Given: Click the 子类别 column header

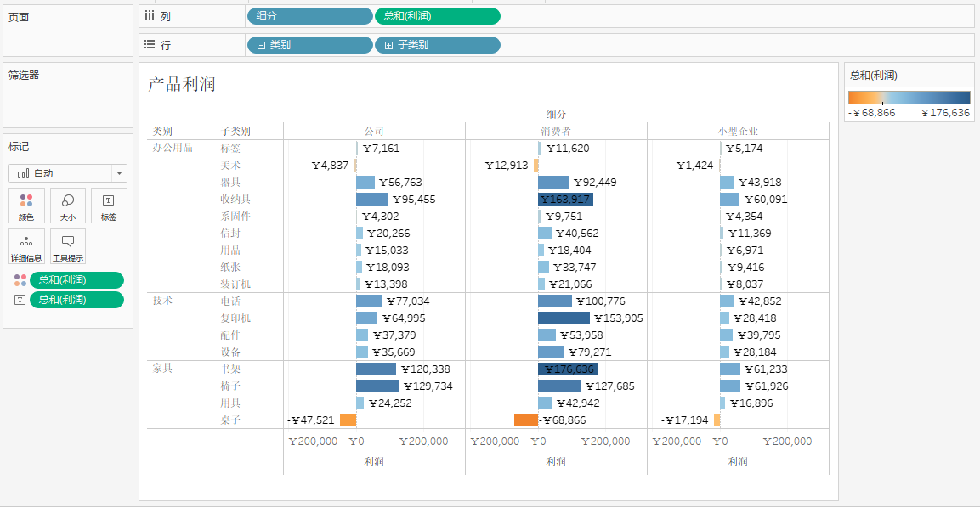Looking at the screenshot, I should 235,132.
